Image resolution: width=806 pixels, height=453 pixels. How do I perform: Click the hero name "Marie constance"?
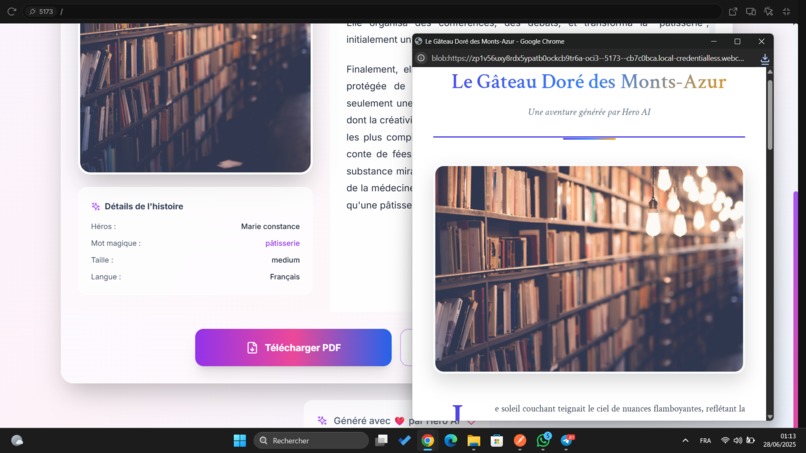[270, 226]
